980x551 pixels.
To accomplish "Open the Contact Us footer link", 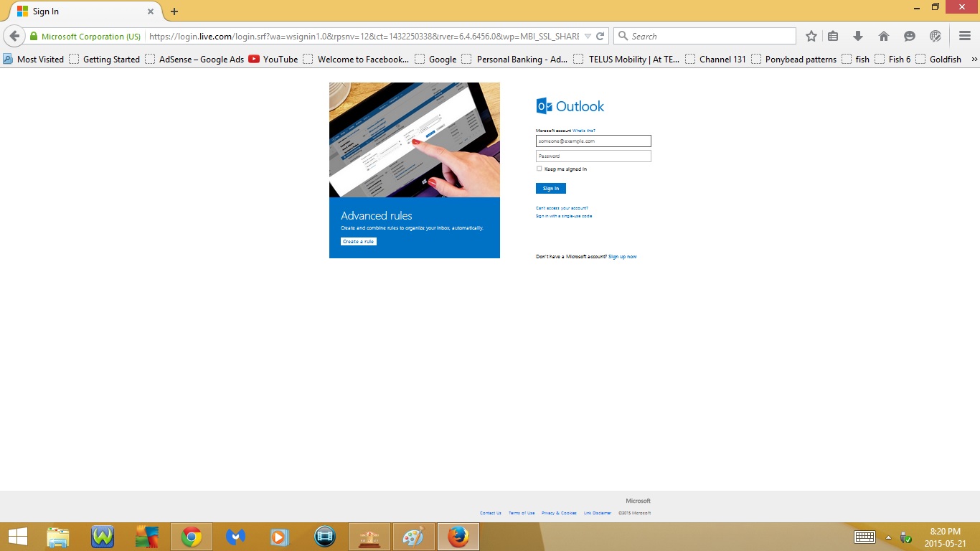I will [x=491, y=513].
